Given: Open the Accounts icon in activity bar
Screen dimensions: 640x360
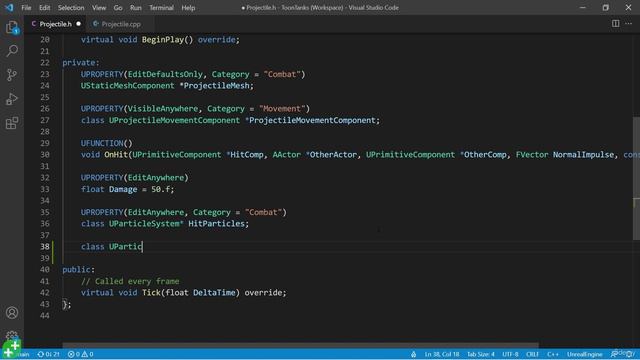Looking at the screenshot, I should point(12,313).
